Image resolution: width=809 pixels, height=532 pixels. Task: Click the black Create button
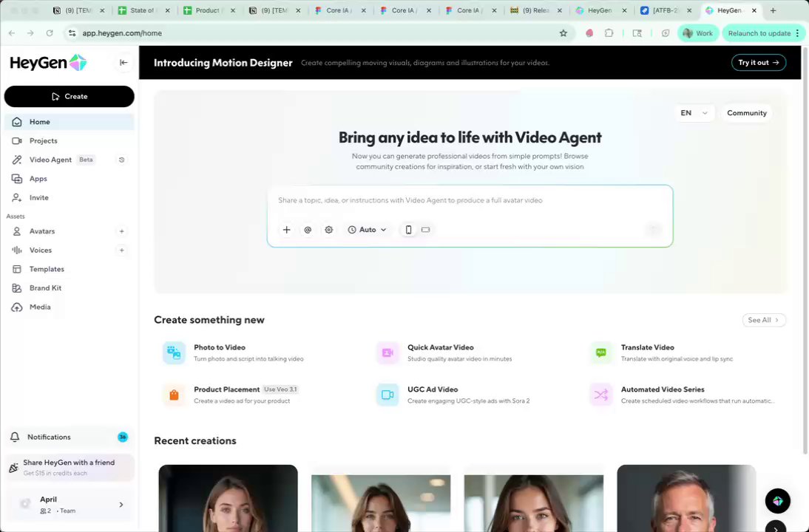(69, 96)
